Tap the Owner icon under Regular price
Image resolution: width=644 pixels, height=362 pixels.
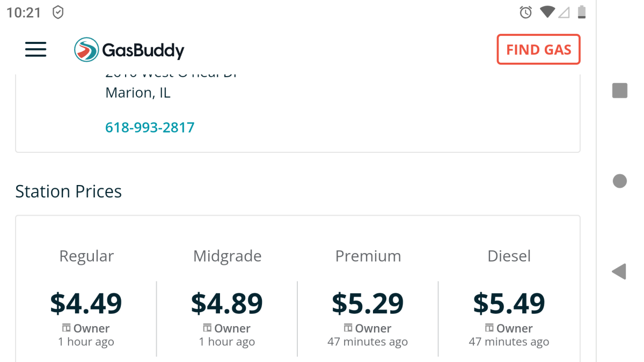tap(67, 328)
